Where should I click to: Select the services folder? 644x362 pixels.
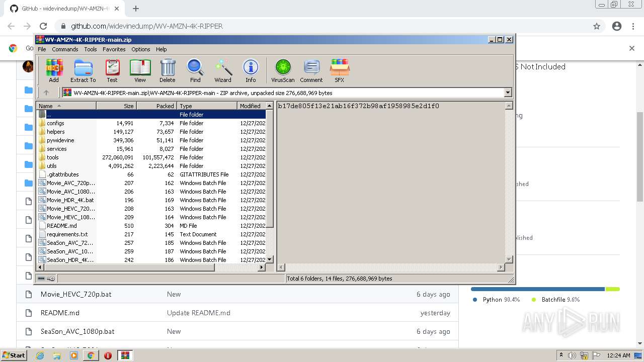tap(151, 149)
